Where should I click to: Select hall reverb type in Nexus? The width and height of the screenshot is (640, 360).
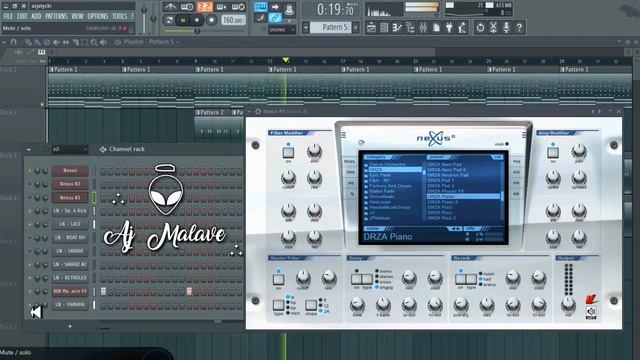tap(486, 279)
